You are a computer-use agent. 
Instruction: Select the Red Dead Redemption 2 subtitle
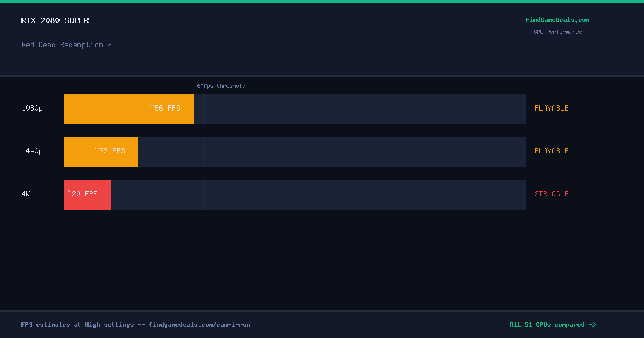(67, 45)
